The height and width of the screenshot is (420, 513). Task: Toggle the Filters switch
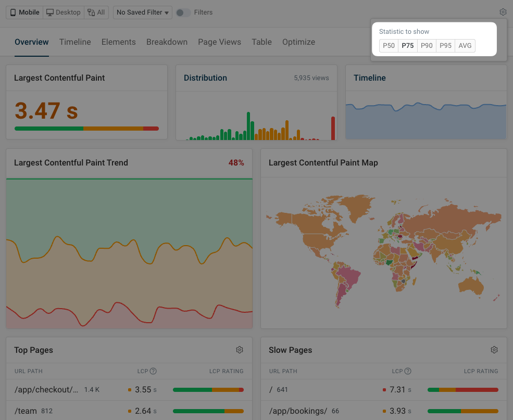[183, 12]
